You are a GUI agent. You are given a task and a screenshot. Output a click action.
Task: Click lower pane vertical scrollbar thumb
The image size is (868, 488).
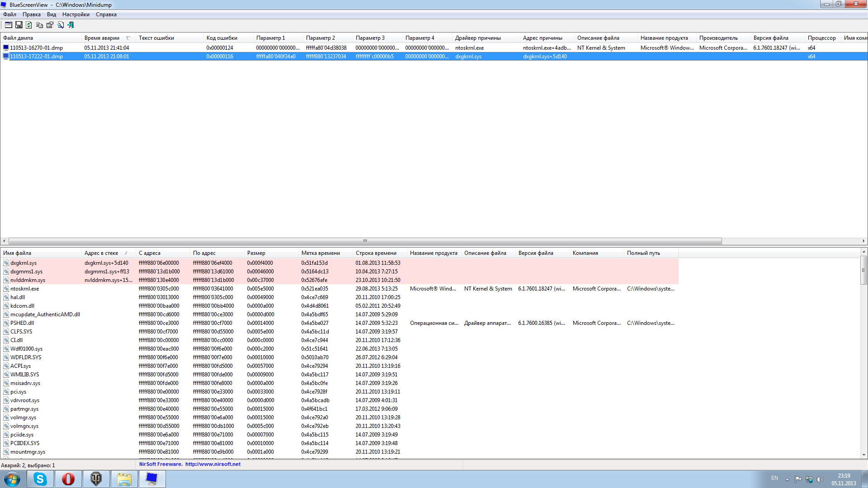click(863, 270)
